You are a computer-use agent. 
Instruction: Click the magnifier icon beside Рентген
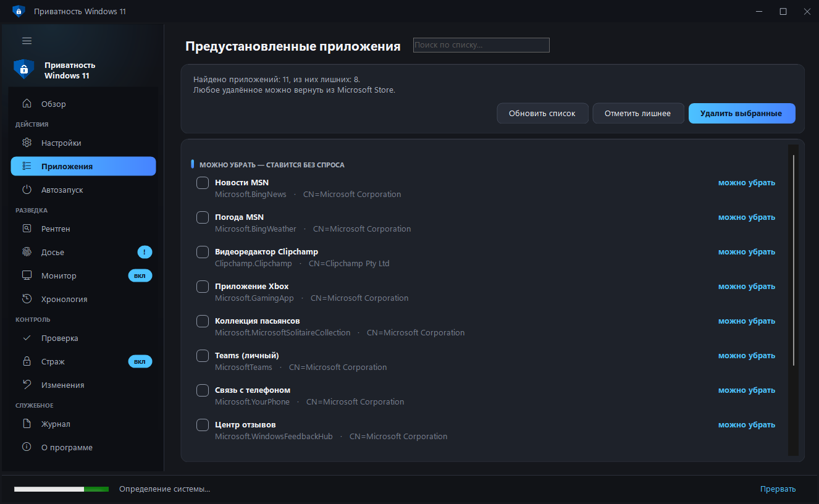point(27,229)
